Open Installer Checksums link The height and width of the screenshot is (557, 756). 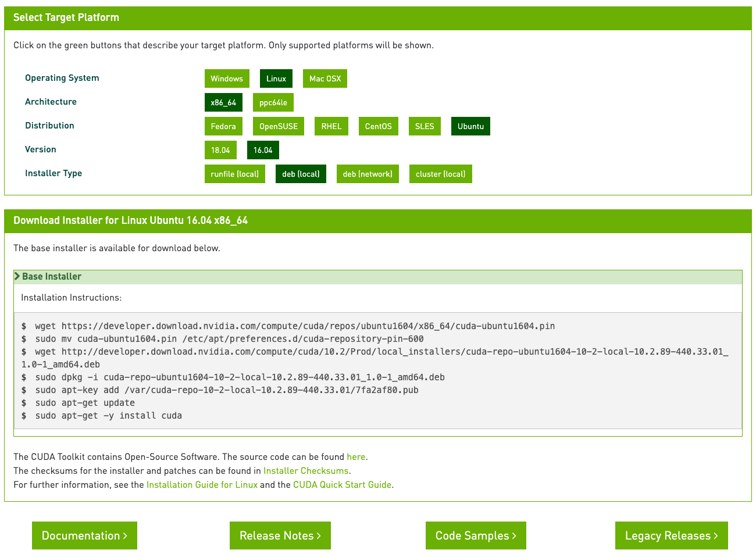(306, 471)
